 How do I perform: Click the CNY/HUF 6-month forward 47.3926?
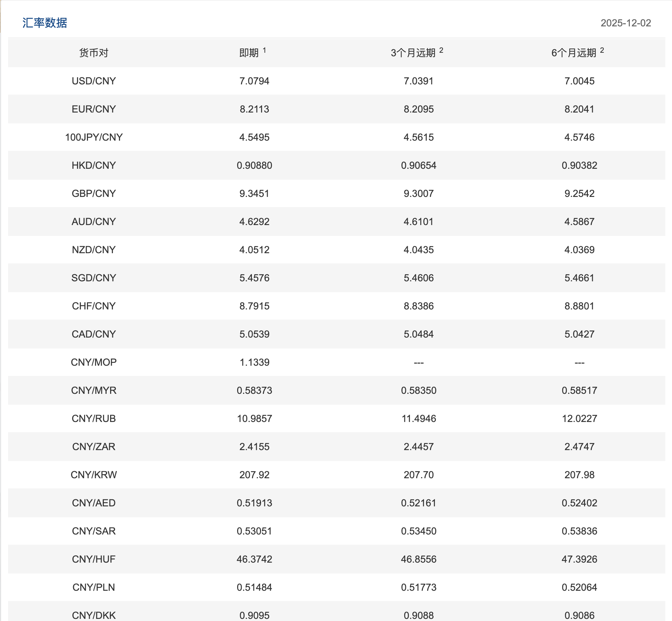pos(579,559)
